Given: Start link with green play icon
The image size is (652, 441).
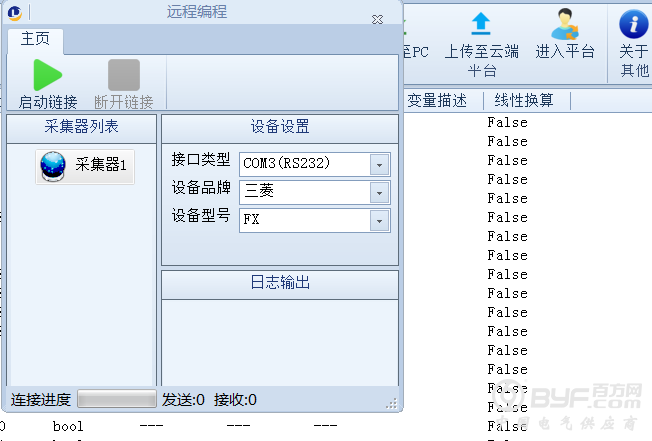Looking at the screenshot, I should coord(47,75).
